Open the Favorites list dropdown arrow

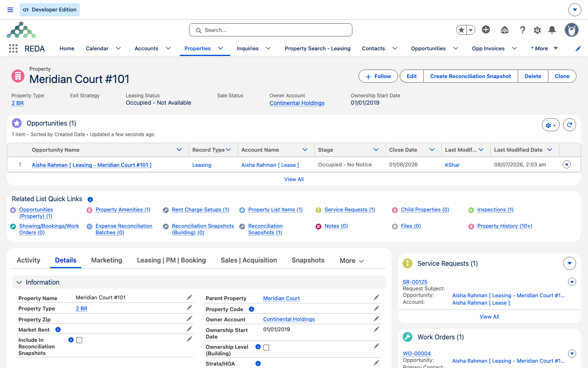coord(471,30)
